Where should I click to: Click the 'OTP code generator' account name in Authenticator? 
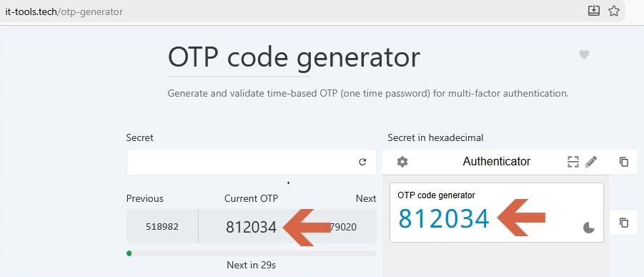(x=436, y=195)
